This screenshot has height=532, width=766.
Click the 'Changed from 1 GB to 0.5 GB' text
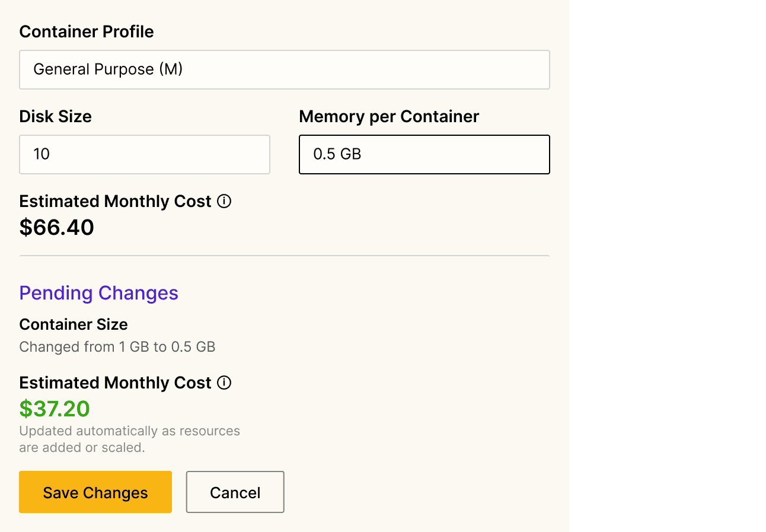117,347
